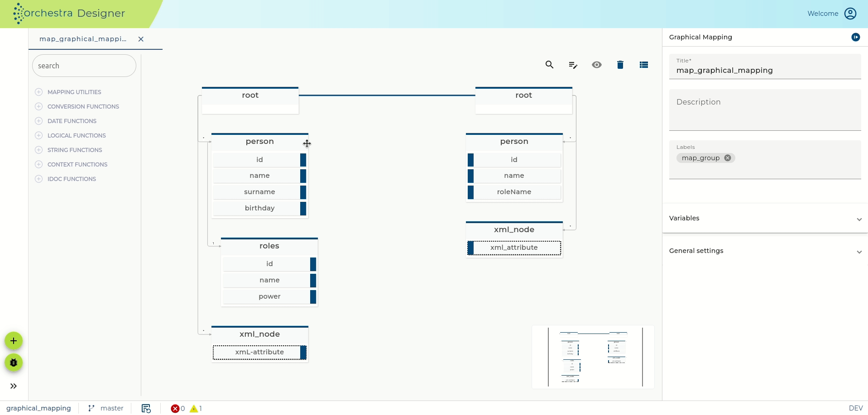The height and width of the screenshot is (415, 868).
Task: Select source person surname field
Action: [x=259, y=192]
